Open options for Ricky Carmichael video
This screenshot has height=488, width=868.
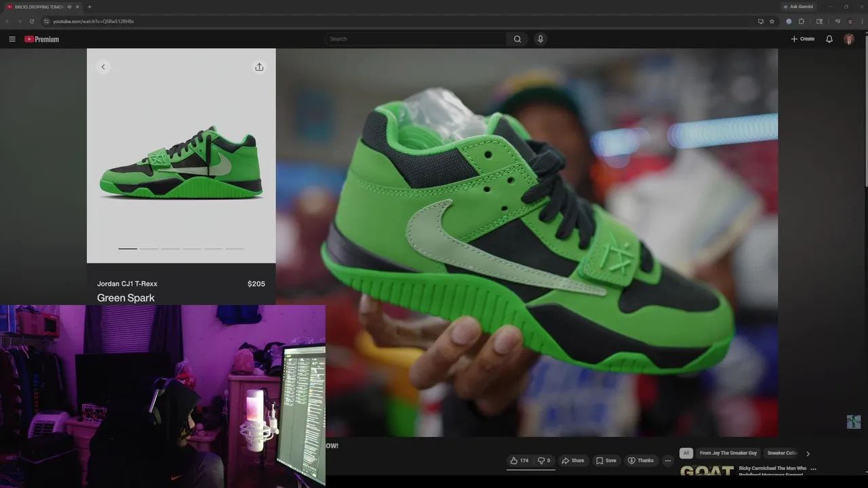coord(814,469)
